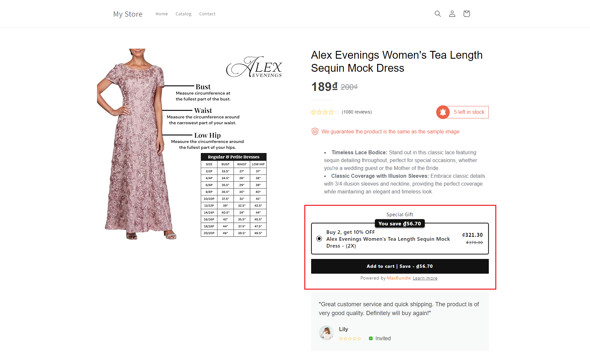This screenshot has width=590, height=364.
Task: Click the 5 left in stock label
Action: (x=469, y=112)
